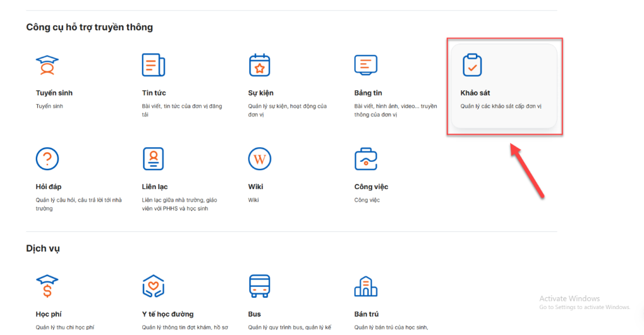Open the Sự kiện calendar star icon

pos(259,65)
